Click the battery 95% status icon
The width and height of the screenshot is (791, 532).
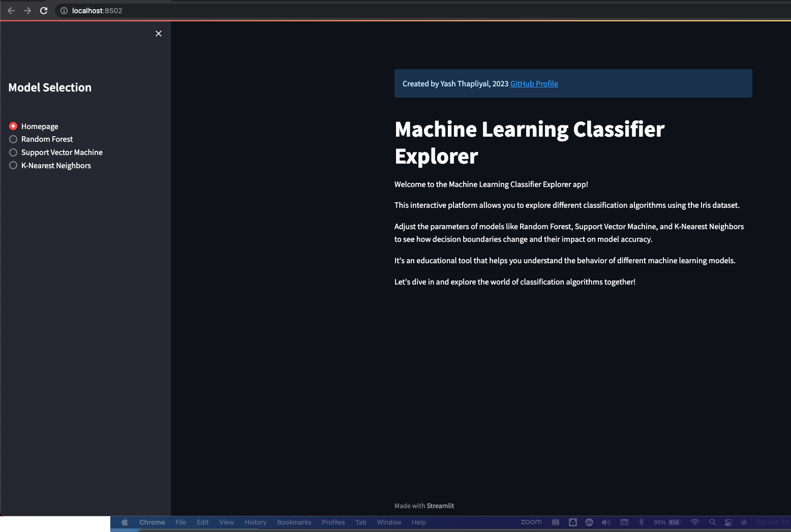pos(667,522)
